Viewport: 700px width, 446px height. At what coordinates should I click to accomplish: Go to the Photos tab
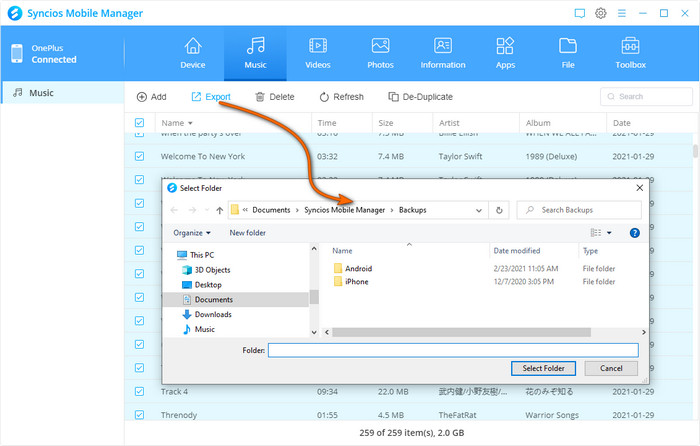tap(380, 53)
